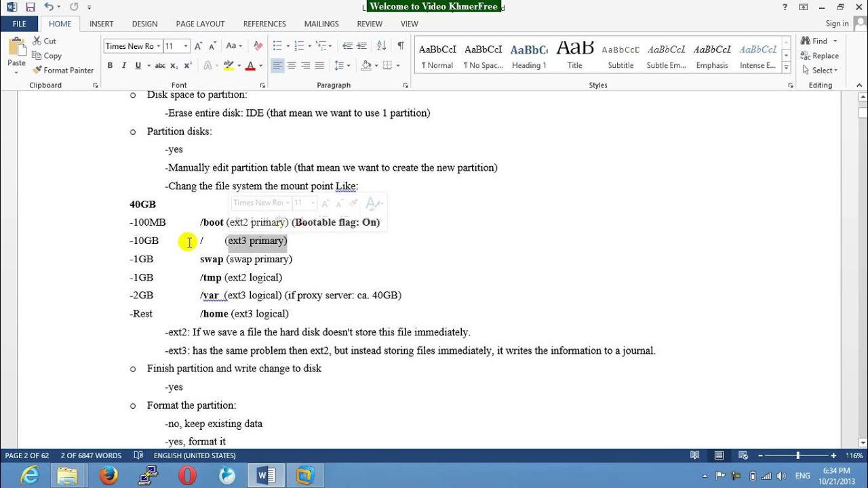Screen dimensions: 868x488
Task: Clear all formatting from selection
Action: click(x=258, y=46)
